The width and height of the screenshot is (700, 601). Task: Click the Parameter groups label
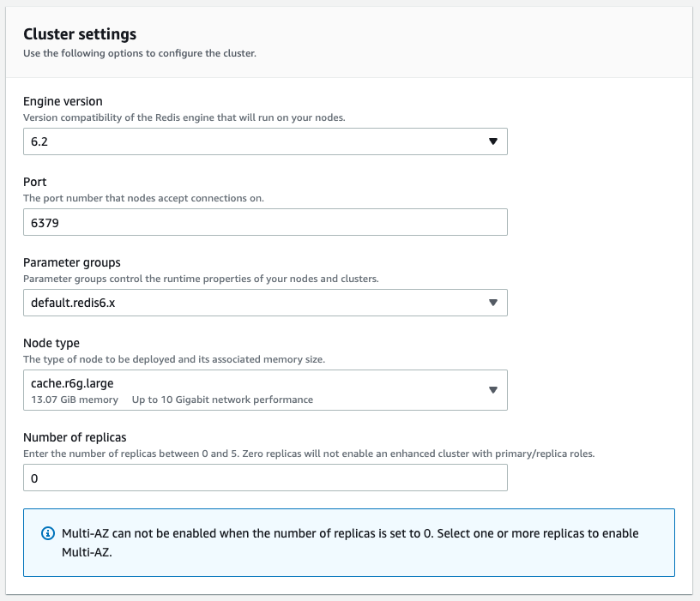[x=72, y=262]
